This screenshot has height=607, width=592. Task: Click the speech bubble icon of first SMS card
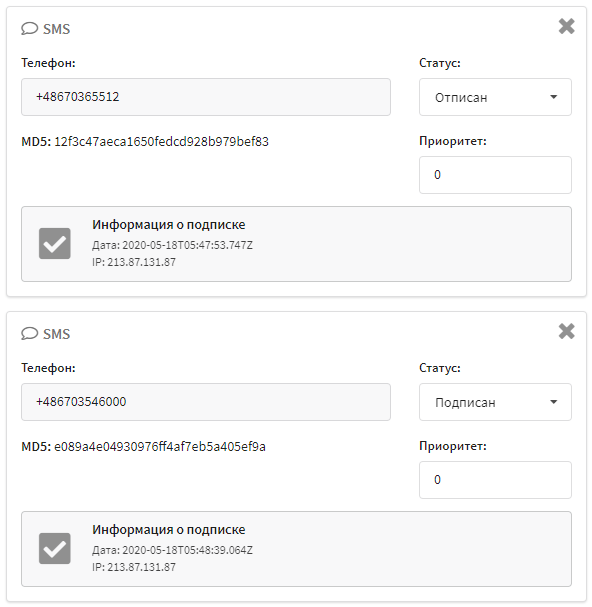point(29,29)
